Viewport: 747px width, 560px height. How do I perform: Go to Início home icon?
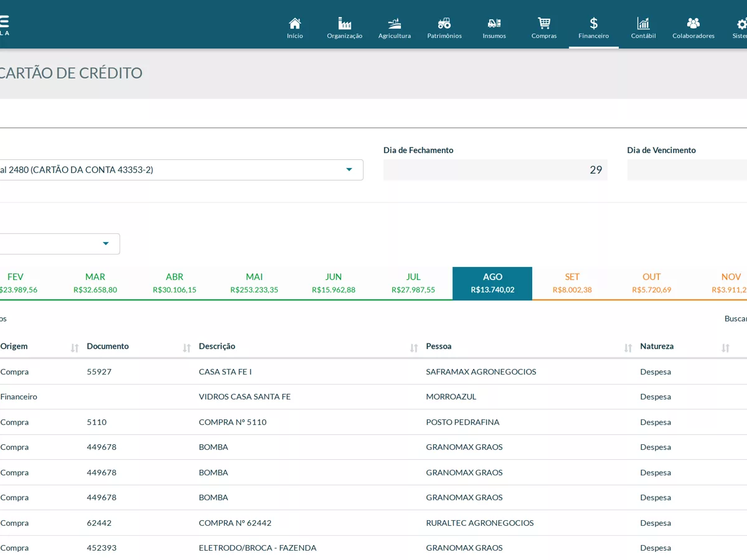[x=295, y=24]
